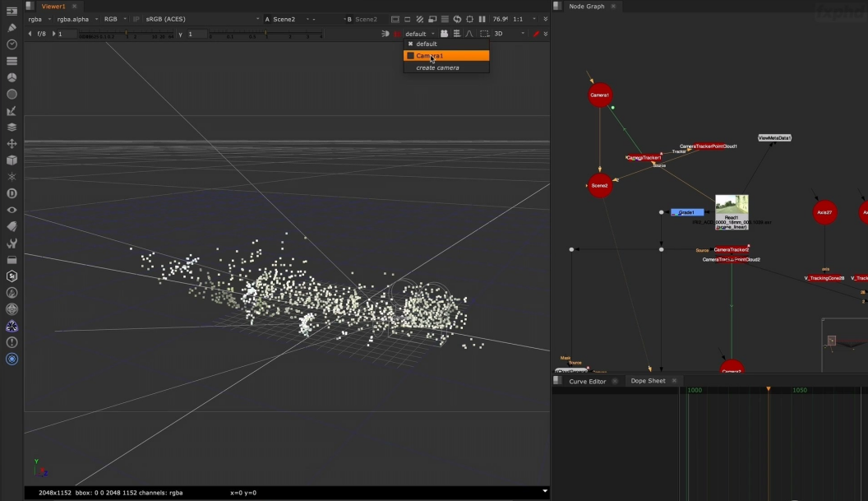Toggle the IP input process button
Image resolution: width=868 pixels, height=501 pixels.
[x=136, y=19]
